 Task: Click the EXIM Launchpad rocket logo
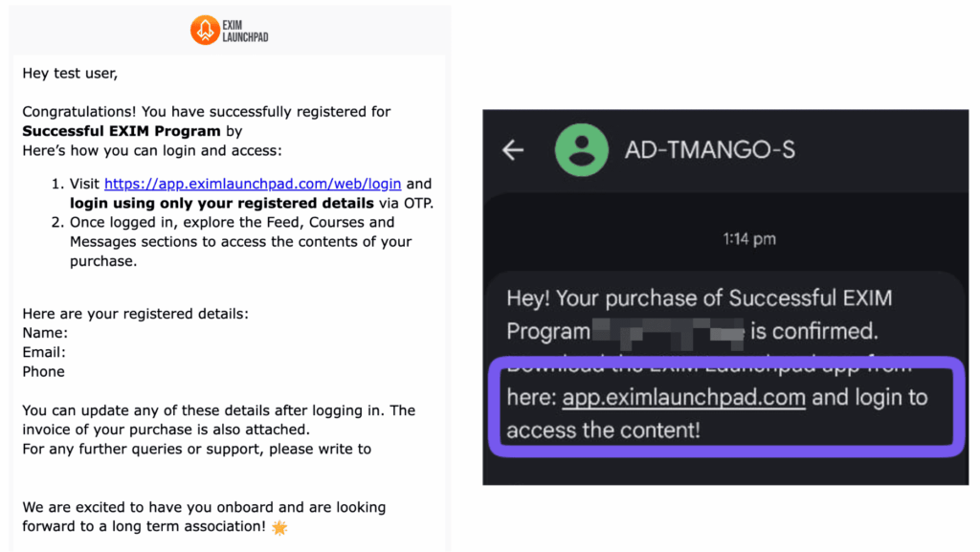point(205,30)
